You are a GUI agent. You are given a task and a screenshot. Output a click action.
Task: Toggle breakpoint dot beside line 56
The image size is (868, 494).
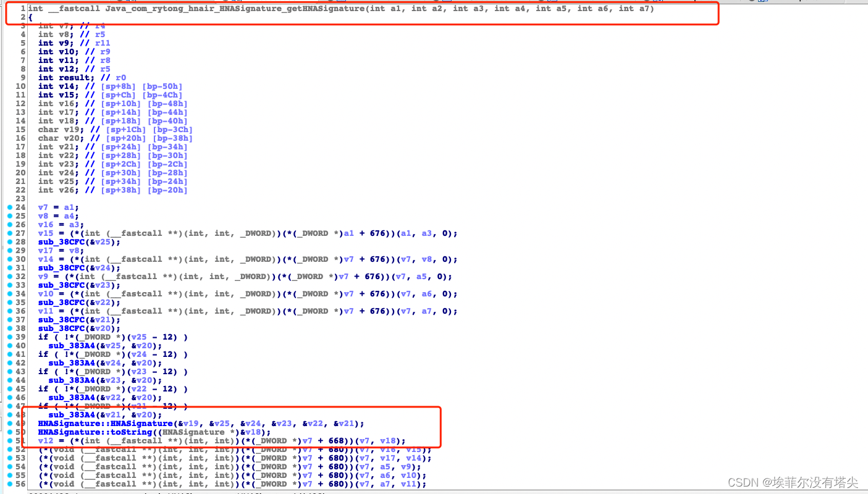(9, 484)
